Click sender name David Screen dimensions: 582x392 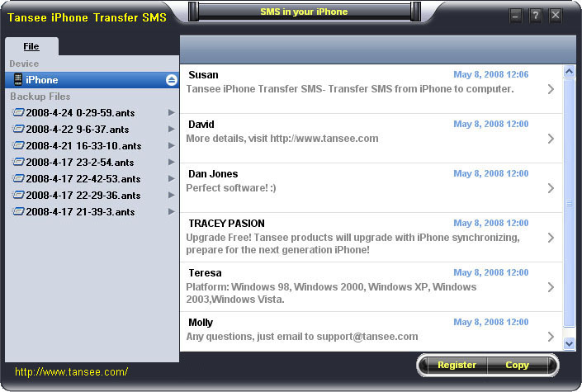point(201,125)
